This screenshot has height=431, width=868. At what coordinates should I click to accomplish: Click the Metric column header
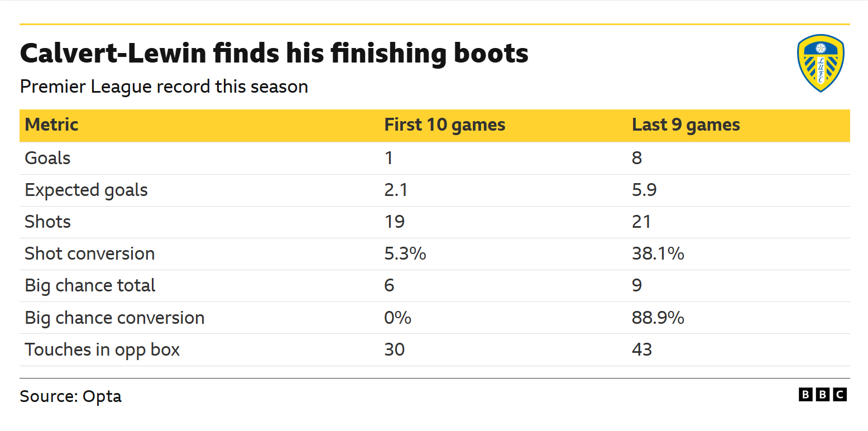pyautogui.click(x=52, y=125)
